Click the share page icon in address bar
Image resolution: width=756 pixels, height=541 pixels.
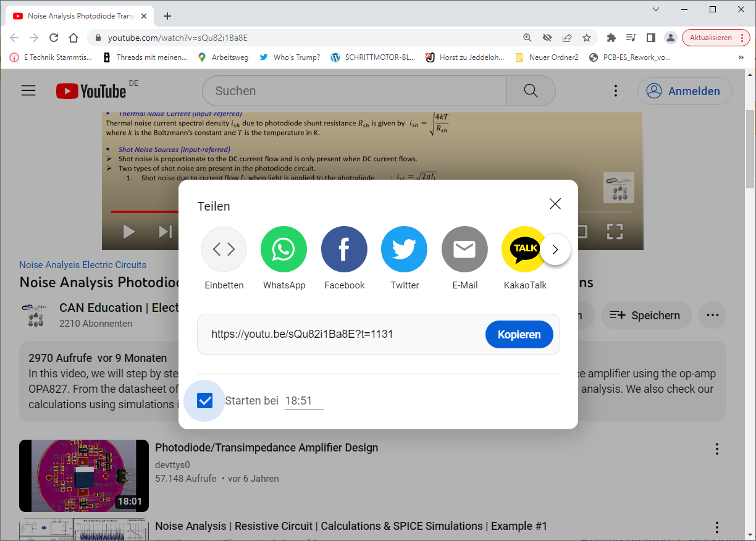[x=567, y=38]
